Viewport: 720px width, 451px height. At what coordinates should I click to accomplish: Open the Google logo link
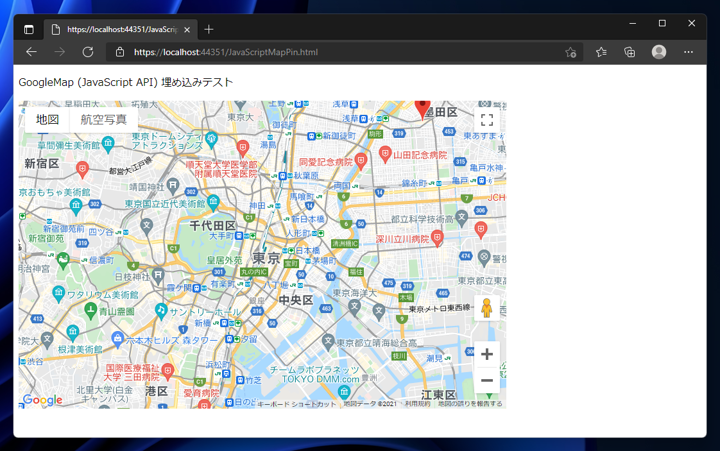pos(43,400)
